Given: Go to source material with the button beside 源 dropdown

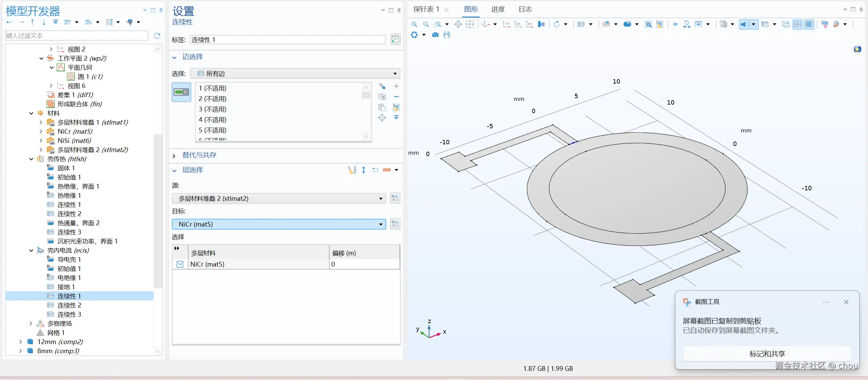Looking at the screenshot, I should 395,198.
